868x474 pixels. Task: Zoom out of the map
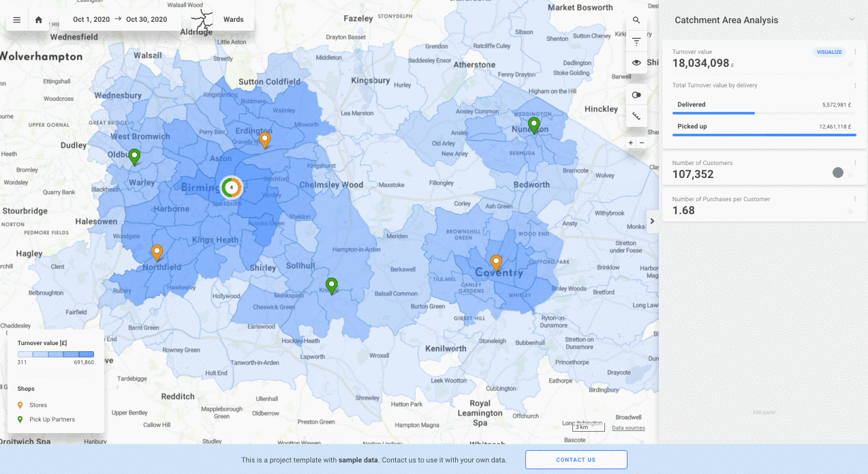coord(642,143)
